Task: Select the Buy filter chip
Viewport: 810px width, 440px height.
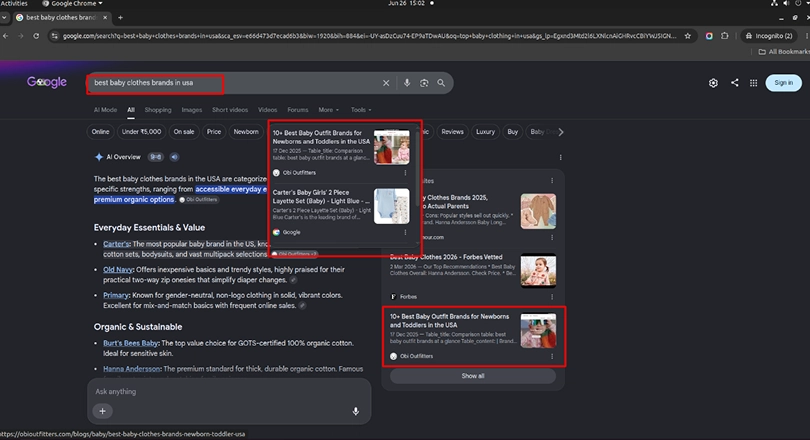Action: tap(512, 132)
